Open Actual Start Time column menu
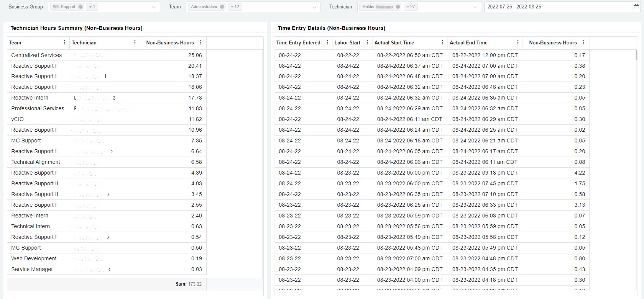 pyautogui.click(x=442, y=42)
